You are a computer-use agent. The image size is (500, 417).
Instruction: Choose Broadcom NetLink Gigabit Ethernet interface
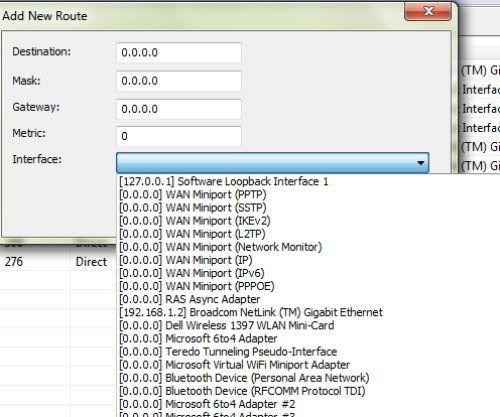251,312
